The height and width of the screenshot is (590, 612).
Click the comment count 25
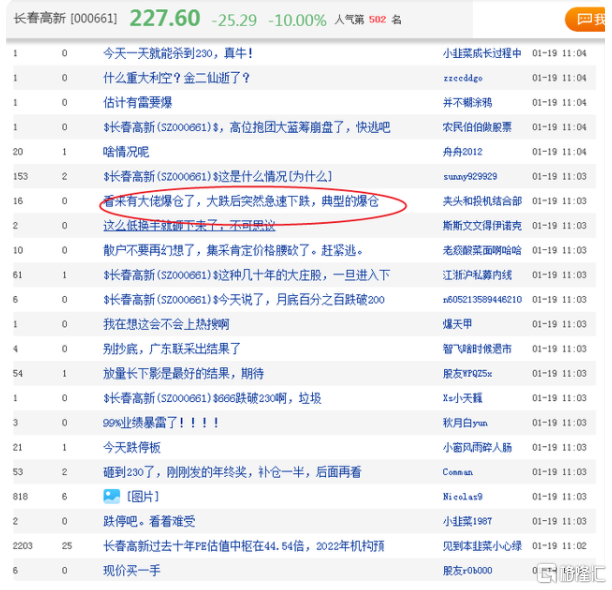pyautogui.click(x=67, y=546)
